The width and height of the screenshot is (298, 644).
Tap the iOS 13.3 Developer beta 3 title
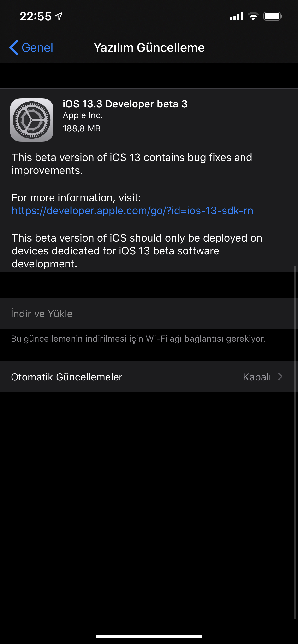coord(125,104)
